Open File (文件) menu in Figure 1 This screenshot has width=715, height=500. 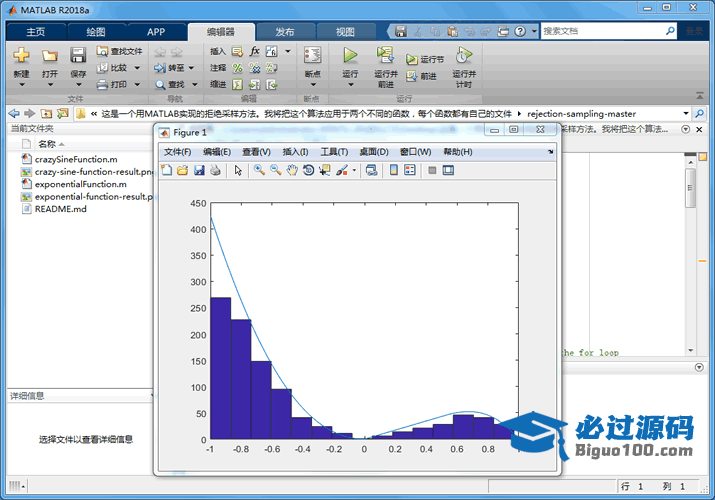tap(177, 152)
